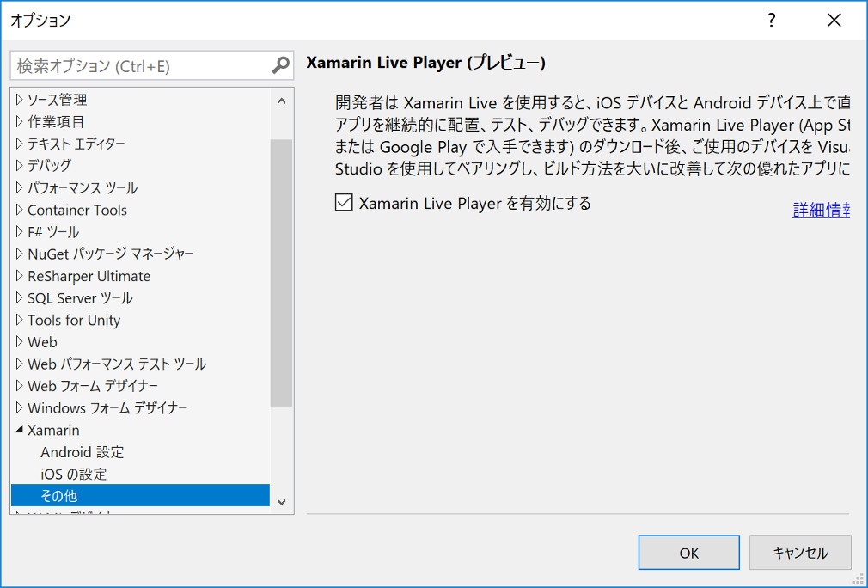Expand Web パフォーマンス テスト ツール node
Screen dimensions: 868x588
20,364
